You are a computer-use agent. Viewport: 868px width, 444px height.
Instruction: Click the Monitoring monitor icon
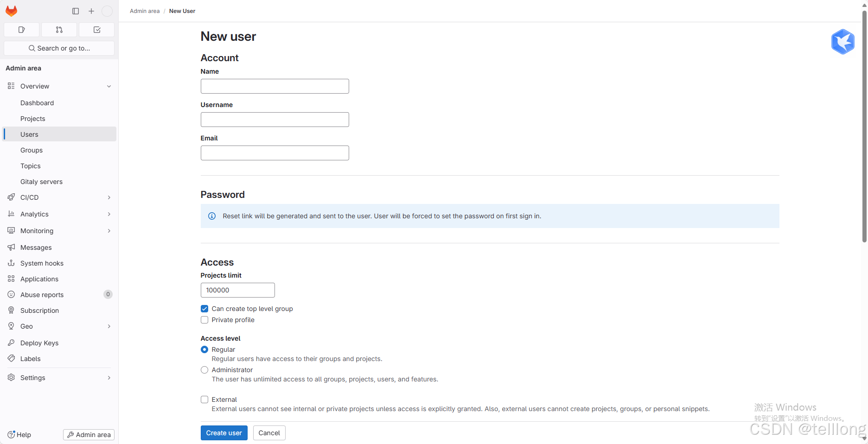pos(11,230)
